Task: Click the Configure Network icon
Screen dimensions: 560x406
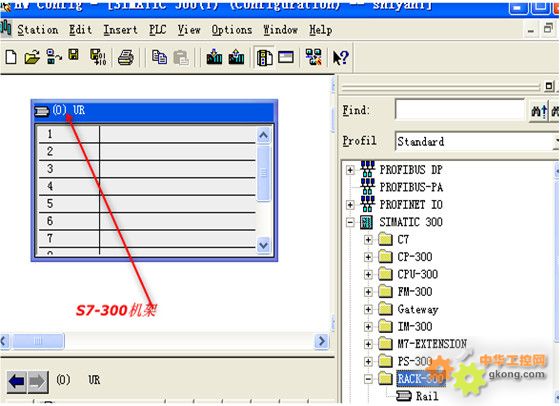Action: pyautogui.click(x=314, y=57)
